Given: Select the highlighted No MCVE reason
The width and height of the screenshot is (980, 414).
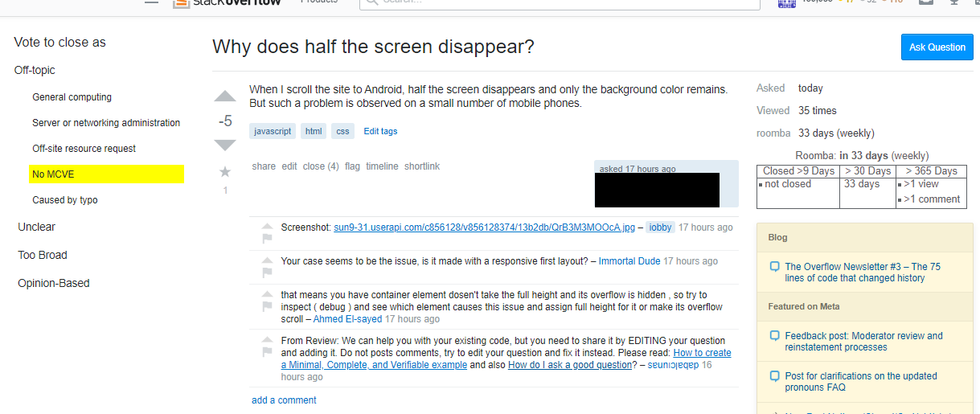Looking at the screenshot, I should [106, 174].
